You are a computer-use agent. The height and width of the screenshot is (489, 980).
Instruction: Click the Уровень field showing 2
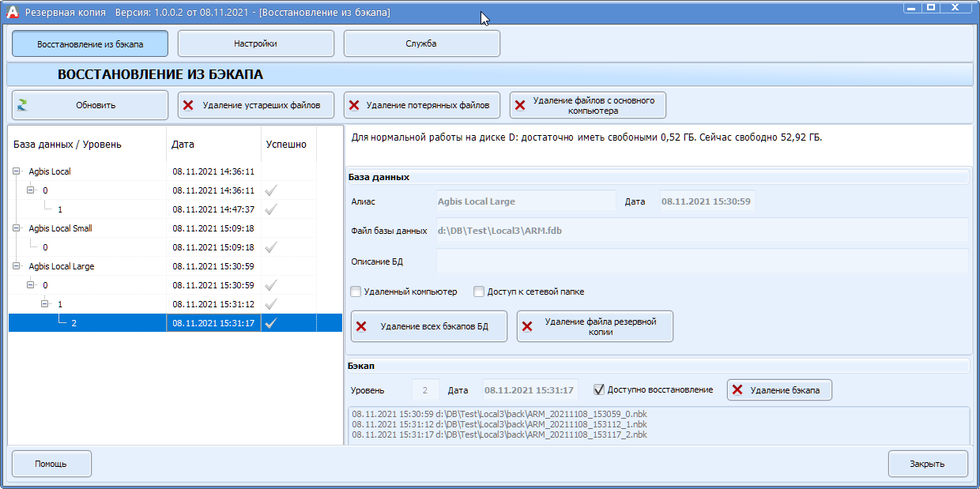pyautogui.click(x=425, y=390)
